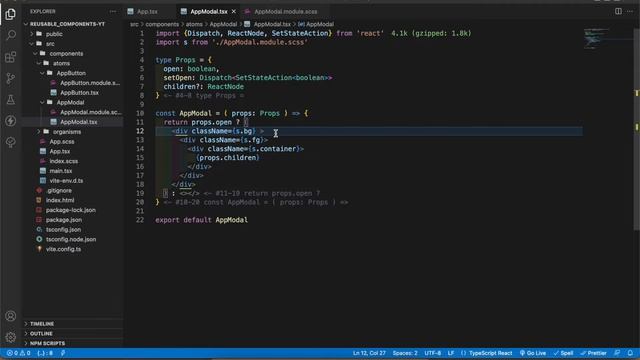Open tsconfig.node.json file
This screenshot has width=640, height=360.
point(71,240)
